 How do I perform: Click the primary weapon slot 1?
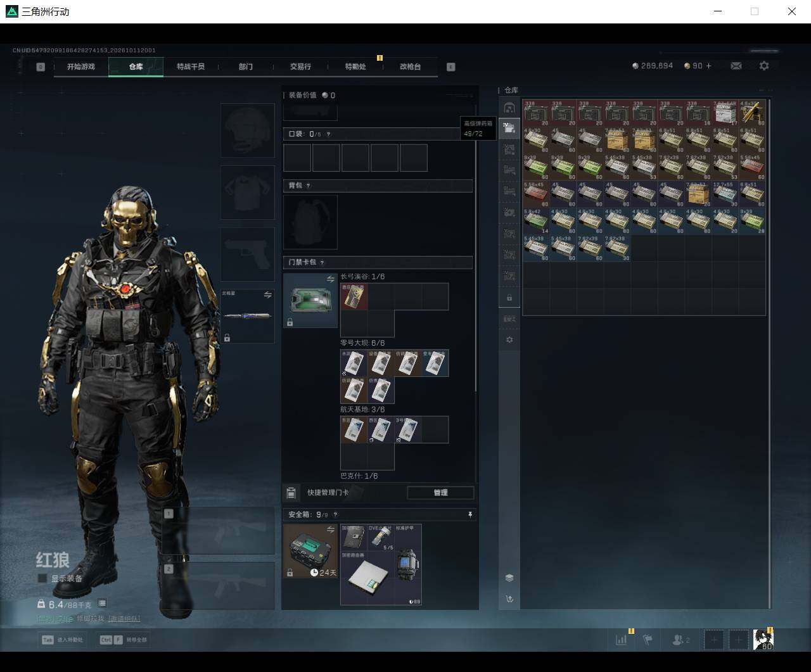point(218,531)
